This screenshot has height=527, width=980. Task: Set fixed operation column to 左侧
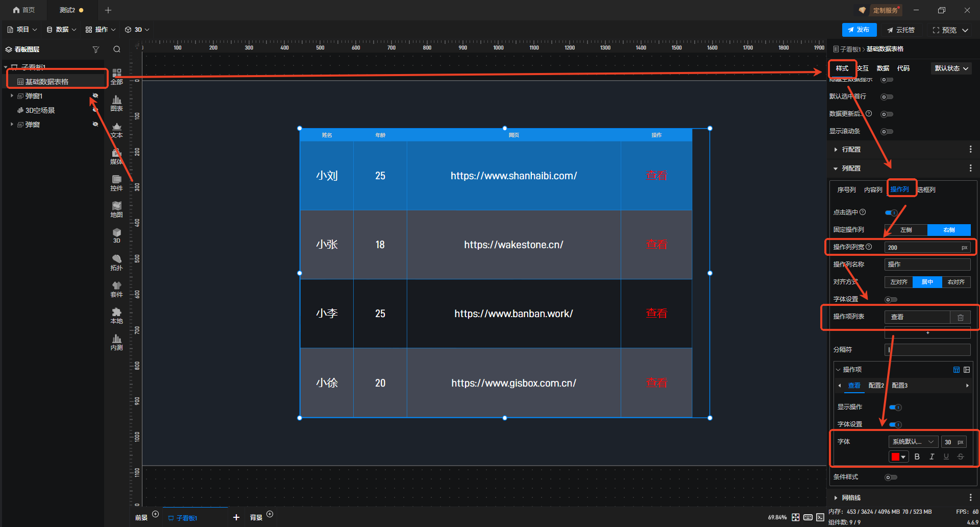[x=906, y=230]
